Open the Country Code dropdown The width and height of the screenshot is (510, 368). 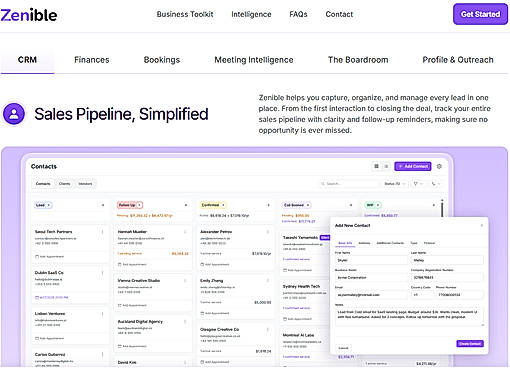(x=422, y=295)
